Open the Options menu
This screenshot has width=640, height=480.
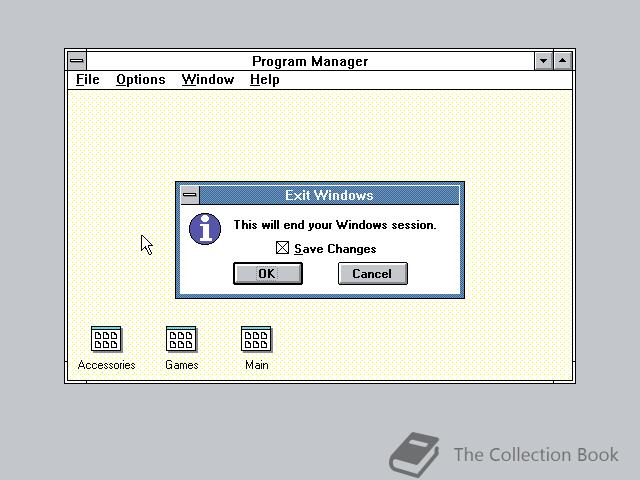tap(141, 80)
